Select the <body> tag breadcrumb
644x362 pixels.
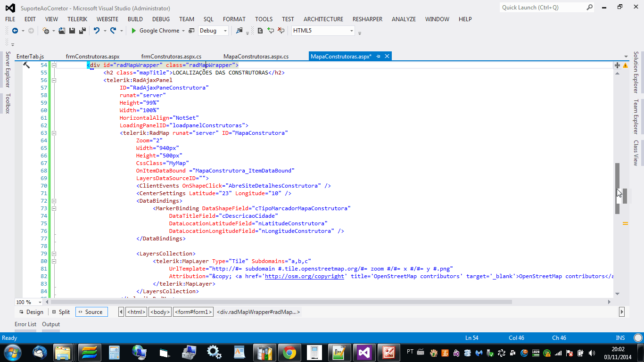click(x=160, y=312)
